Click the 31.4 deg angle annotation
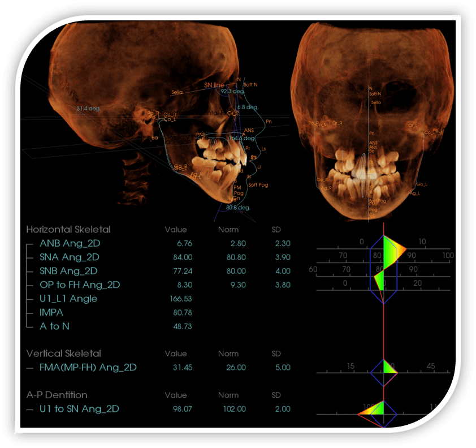 pos(89,107)
